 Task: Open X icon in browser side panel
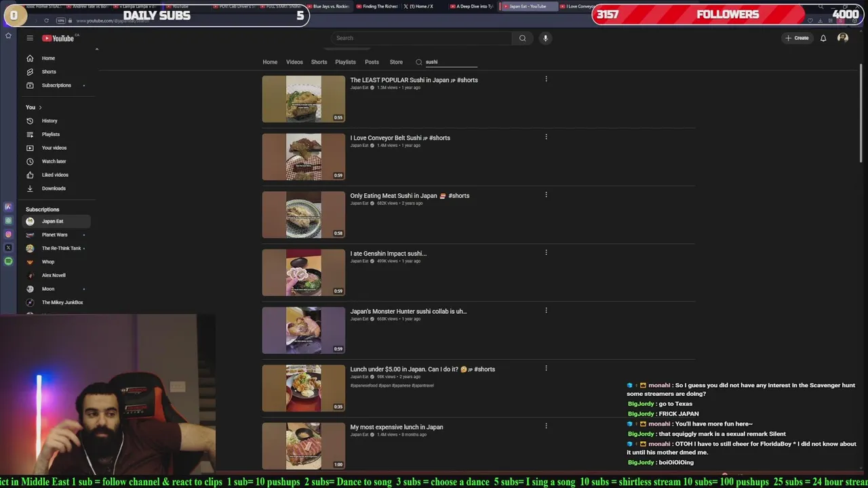[8, 248]
